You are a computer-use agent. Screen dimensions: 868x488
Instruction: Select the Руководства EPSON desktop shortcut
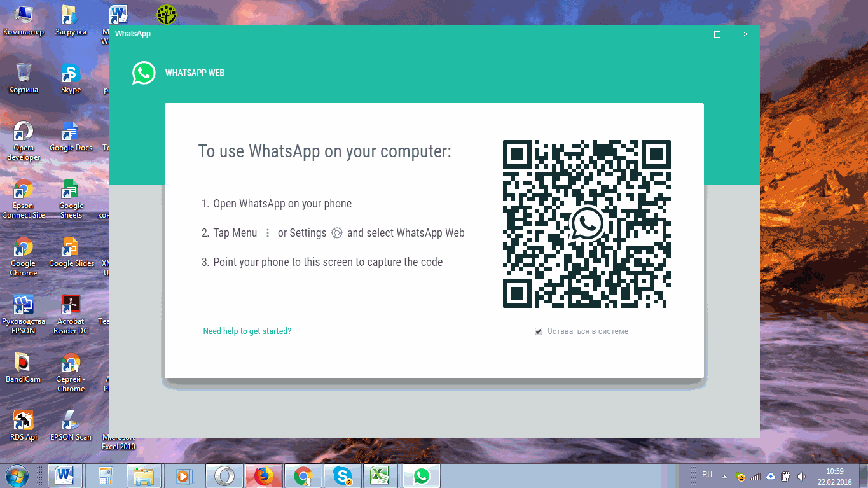point(24,315)
